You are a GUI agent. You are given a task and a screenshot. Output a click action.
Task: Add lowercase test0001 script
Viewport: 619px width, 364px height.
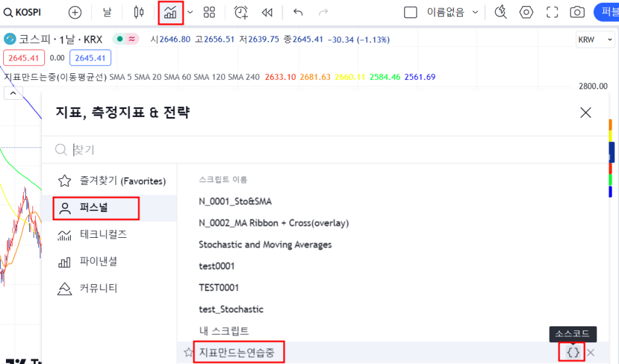(217, 266)
